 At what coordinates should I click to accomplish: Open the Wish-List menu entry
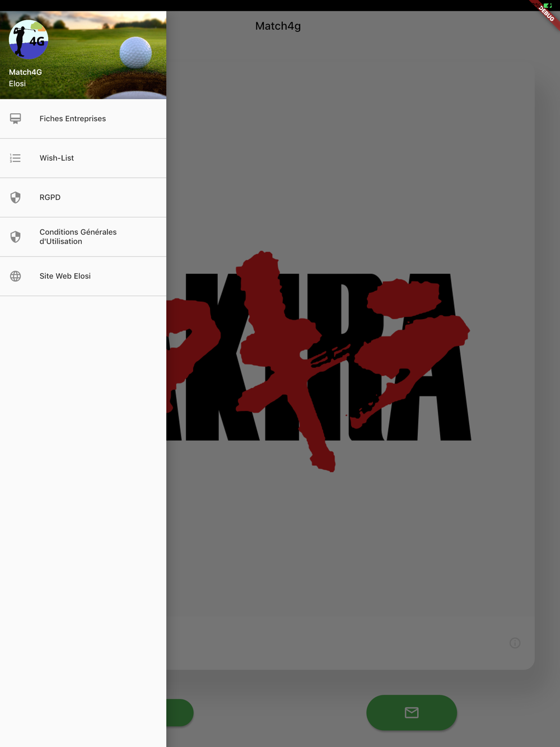[x=83, y=158]
